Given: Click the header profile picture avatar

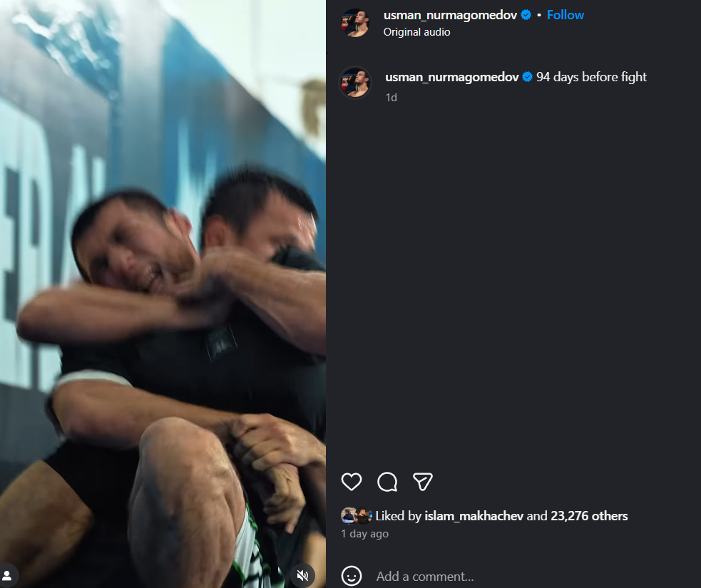Looking at the screenshot, I should [x=355, y=22].
